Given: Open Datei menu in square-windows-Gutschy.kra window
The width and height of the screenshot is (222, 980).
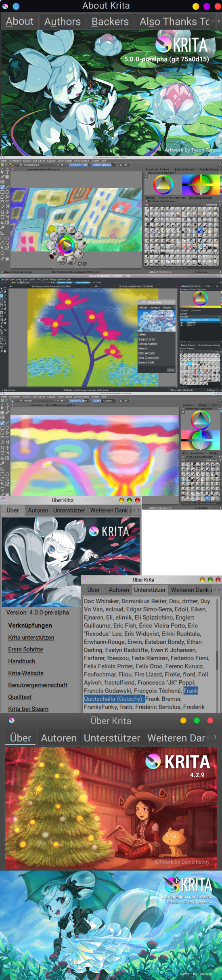Looking at the screenshot, I should [x=4, y=161].
